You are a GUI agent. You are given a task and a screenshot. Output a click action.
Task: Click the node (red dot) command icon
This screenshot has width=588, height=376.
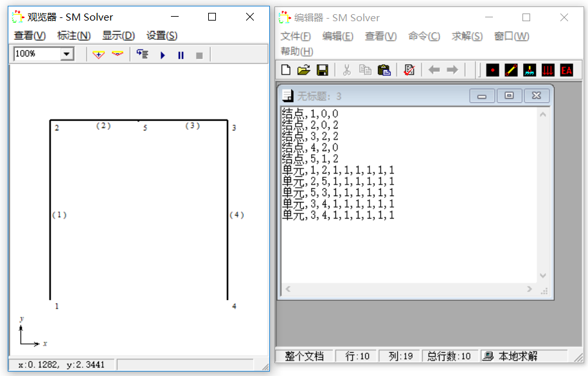(x=492, y=70)
